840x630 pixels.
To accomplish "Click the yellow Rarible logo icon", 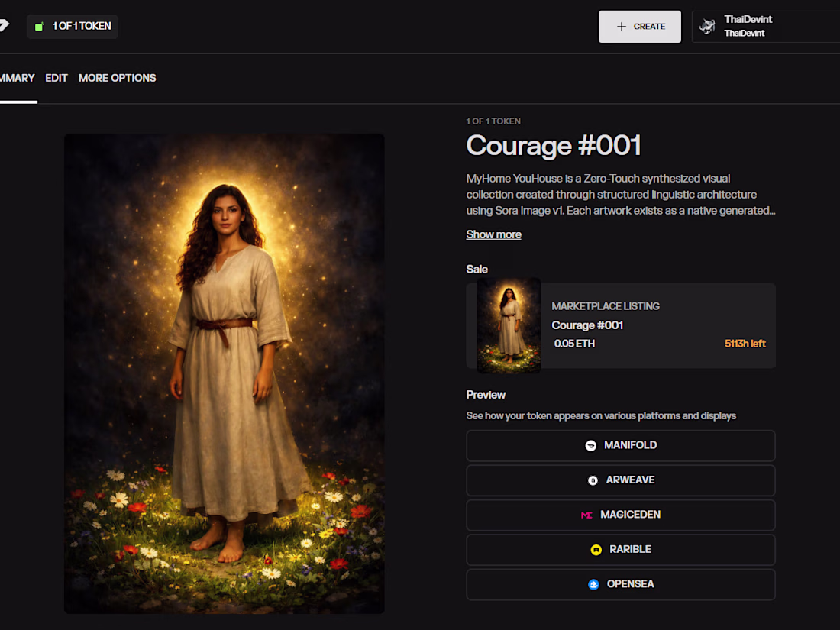I will 596,550.
